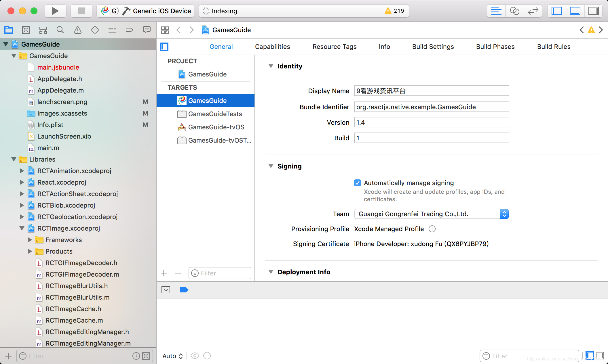Show the Version editor

click(x=533, y=11)
